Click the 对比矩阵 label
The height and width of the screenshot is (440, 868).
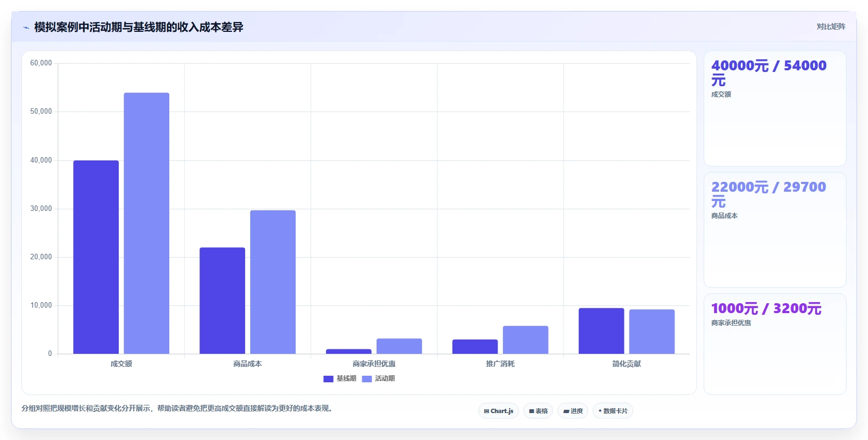831,26
